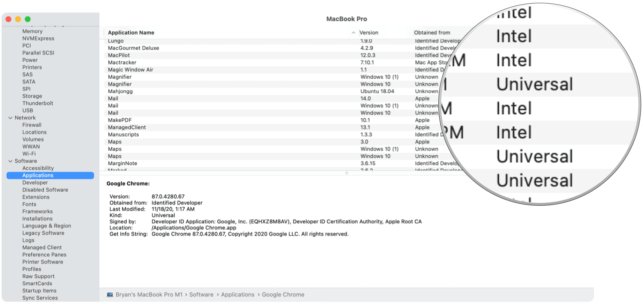
Task: Open Language & Region section
Action: point(47,226)
